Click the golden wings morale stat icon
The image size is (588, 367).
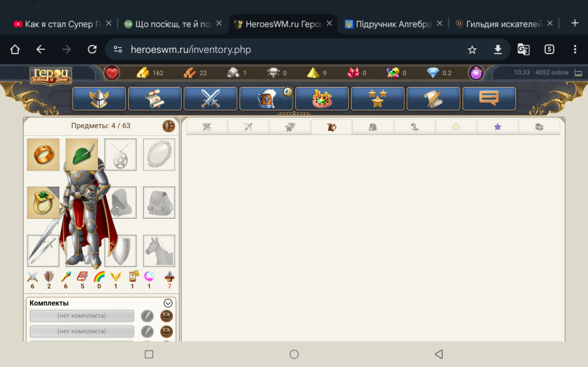pyautogui.click(x=116, y=277)
